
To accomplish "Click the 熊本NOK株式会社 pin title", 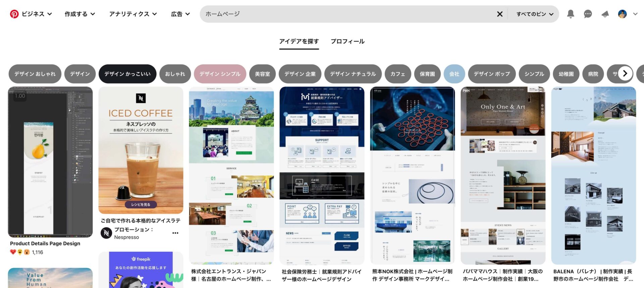I will pyautogui.click(x=412, y=275).
